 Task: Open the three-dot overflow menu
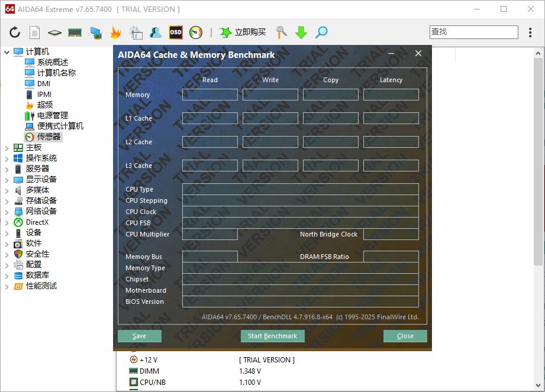click(530, 33)
